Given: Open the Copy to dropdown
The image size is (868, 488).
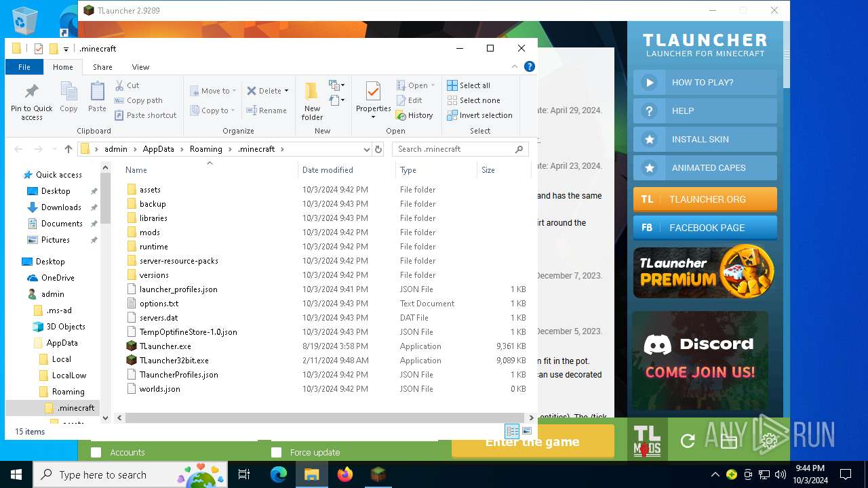Looking at the screenshot, I should click(213, 110).
